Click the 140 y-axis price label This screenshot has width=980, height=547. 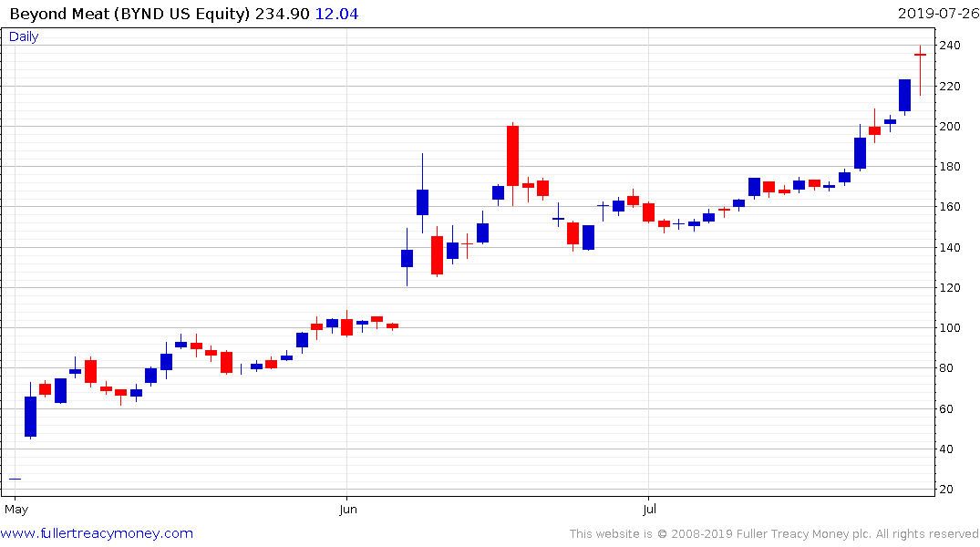950,248
